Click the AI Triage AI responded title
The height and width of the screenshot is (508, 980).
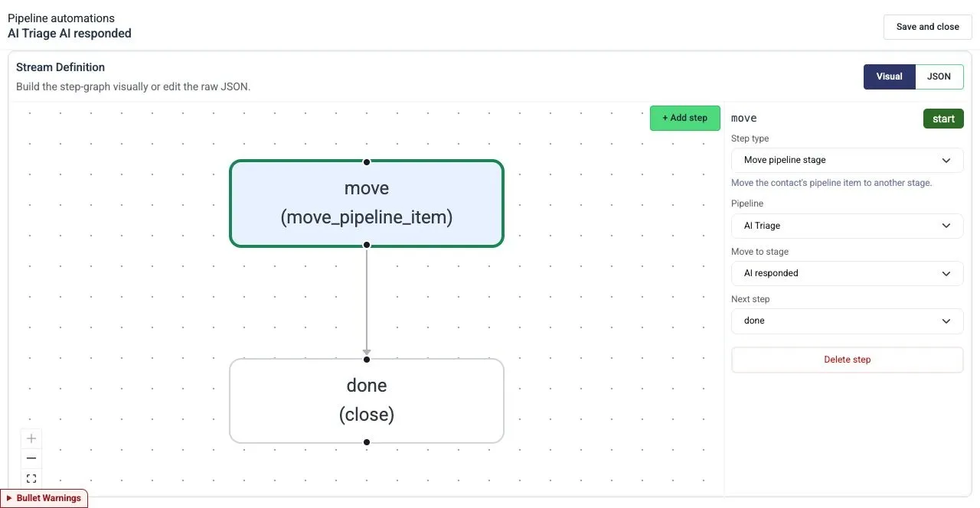tap(70, 34)
